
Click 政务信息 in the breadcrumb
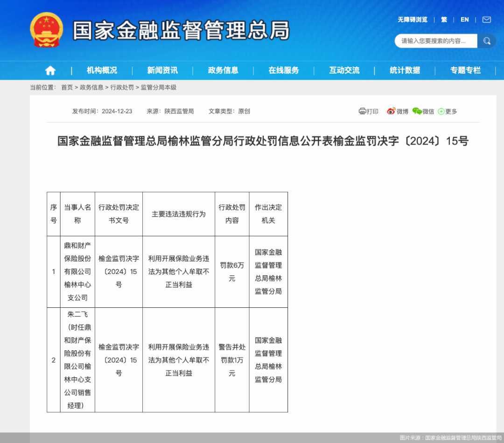pyautogui.click(x=91, y=87)
